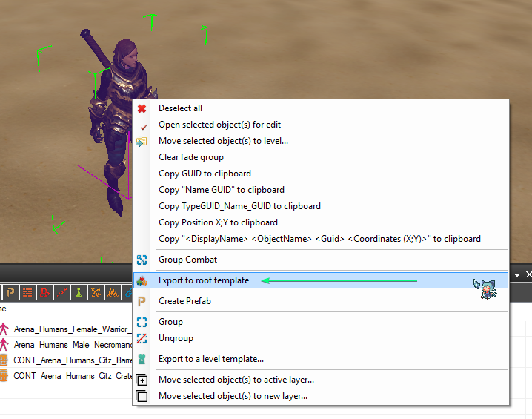Close the docked panel with X
532x419 pixels.
point(528,274)
